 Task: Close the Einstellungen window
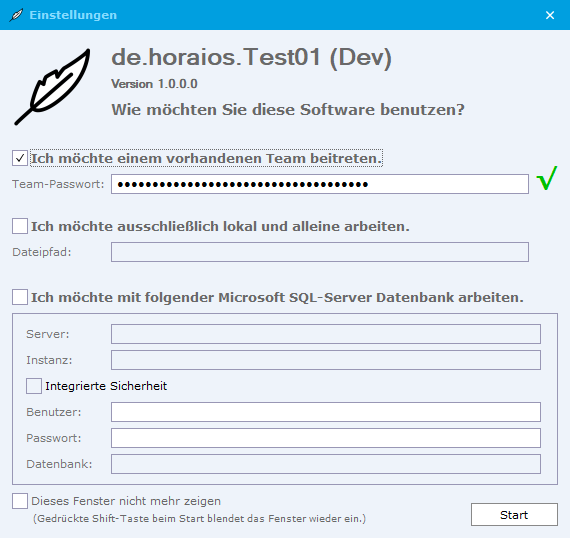tap(550, 15)
